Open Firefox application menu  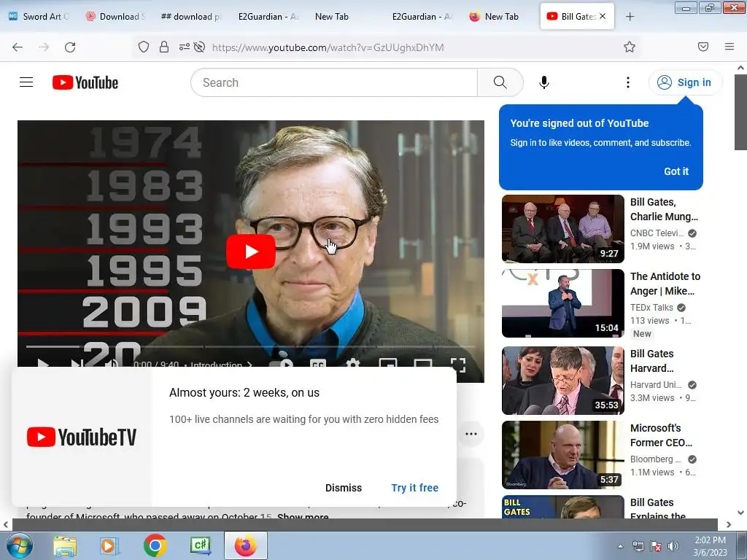[x=729, y=47]
